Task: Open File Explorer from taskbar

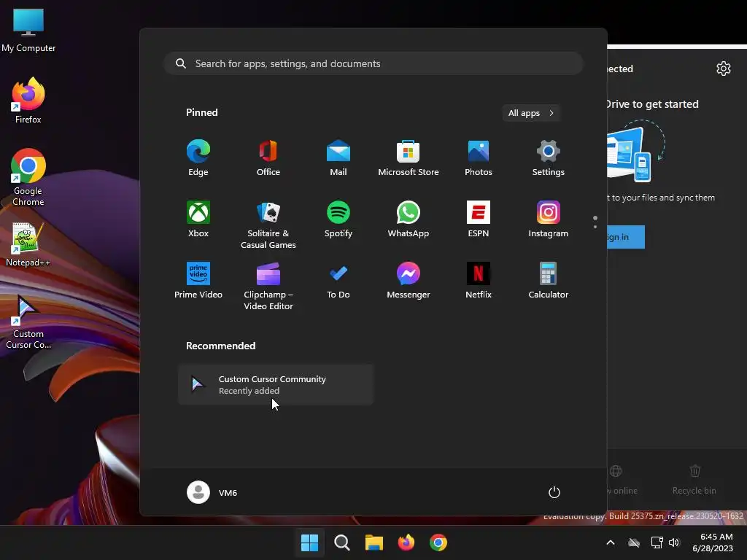Action: (374, 542)
